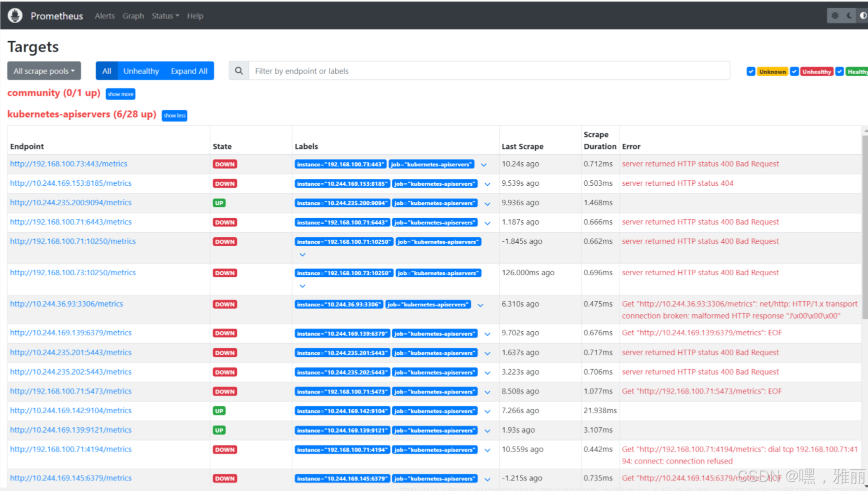This screenshot has width=868, height=491.
Task: Click show less for kubernetes-apiservers pool
Action: pos(174,115)
